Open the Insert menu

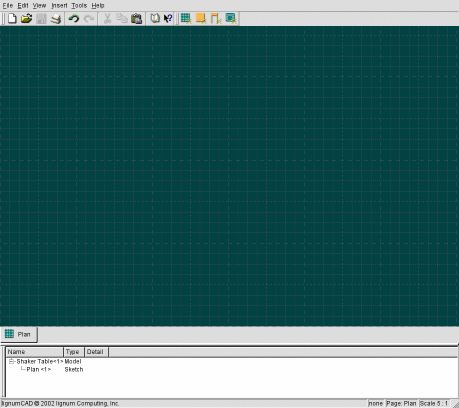click(59, 5)
